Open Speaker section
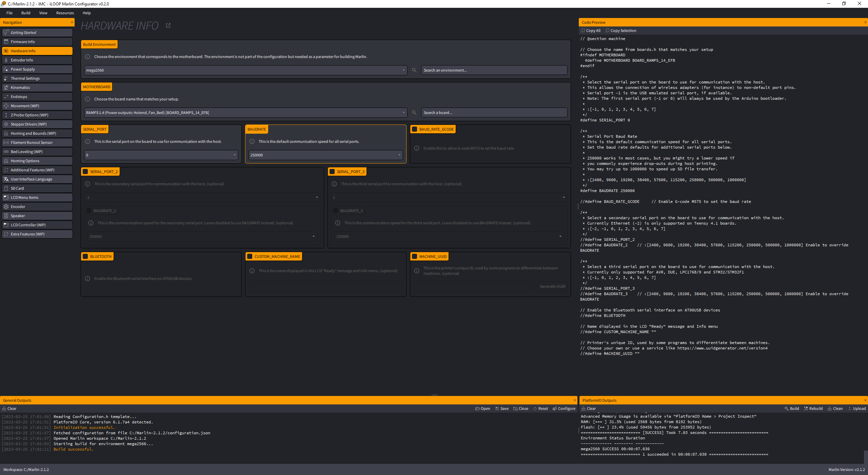Screen dimensions: 868x475 (x=37, y=216)
